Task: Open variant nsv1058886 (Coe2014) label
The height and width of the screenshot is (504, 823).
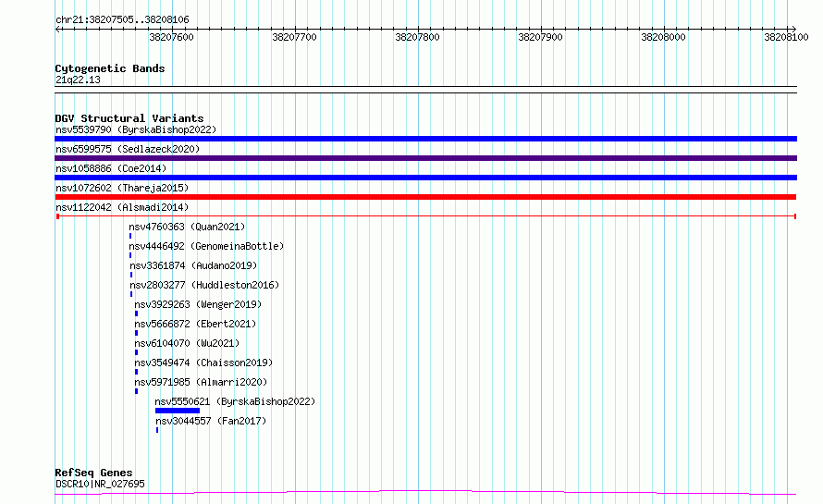Action: (111, 168)
